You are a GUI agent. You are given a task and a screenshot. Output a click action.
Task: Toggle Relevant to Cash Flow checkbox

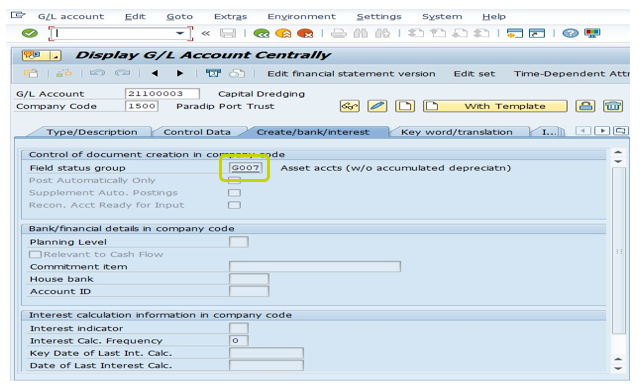pos(35,254)
